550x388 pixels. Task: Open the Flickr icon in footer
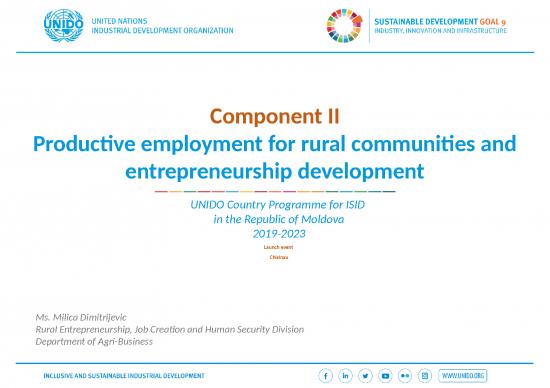pos(405,376)
